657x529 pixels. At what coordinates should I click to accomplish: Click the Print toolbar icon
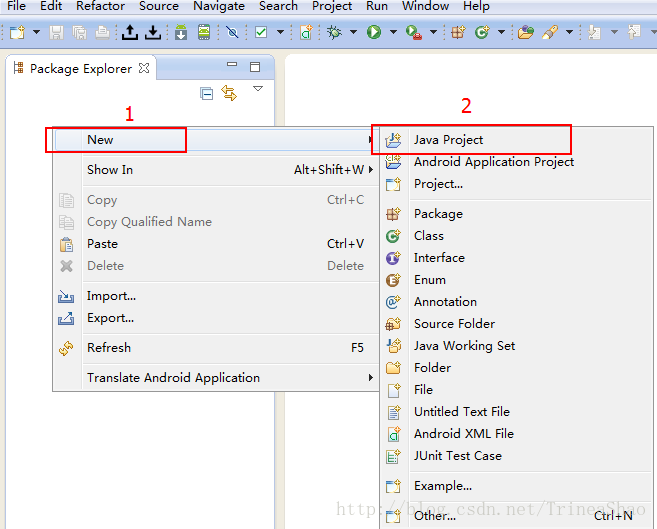[x=102, y=32]
